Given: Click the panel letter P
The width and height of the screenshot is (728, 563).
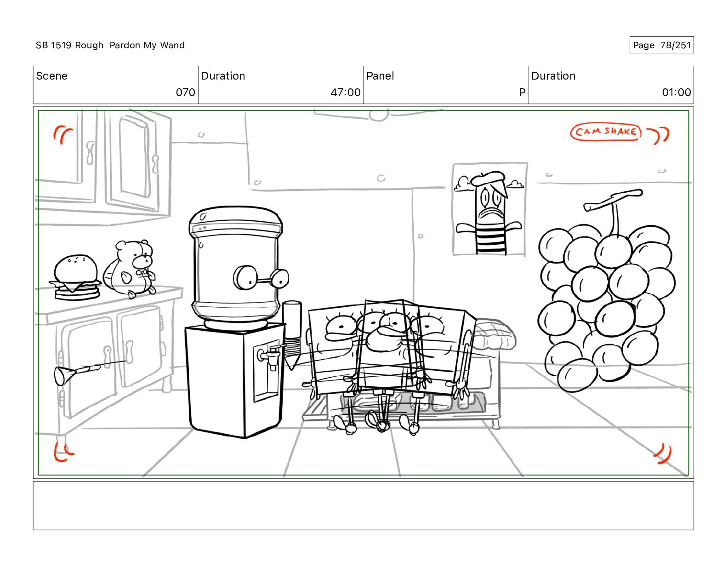Looking at the screenshot, I should (x=522, y=92).
